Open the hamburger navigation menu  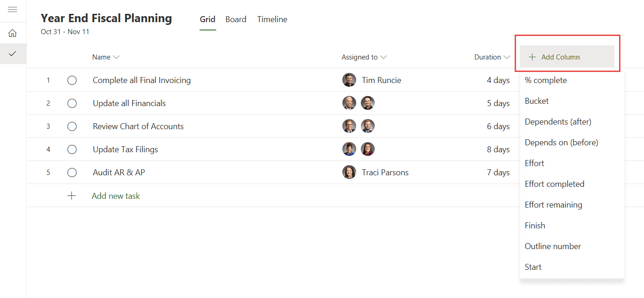coord(13,10)
